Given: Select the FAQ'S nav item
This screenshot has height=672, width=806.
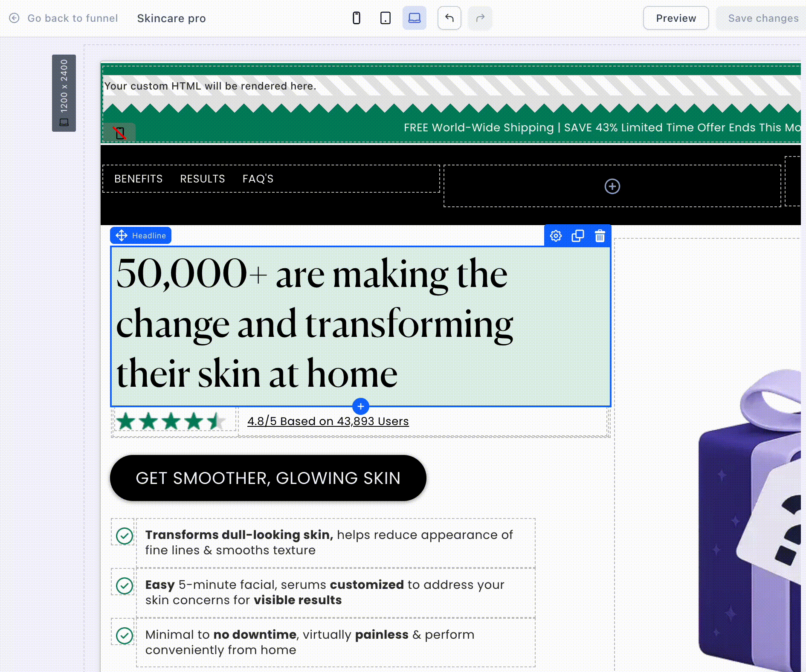Looking at the screenshot, I should (258, 179).
